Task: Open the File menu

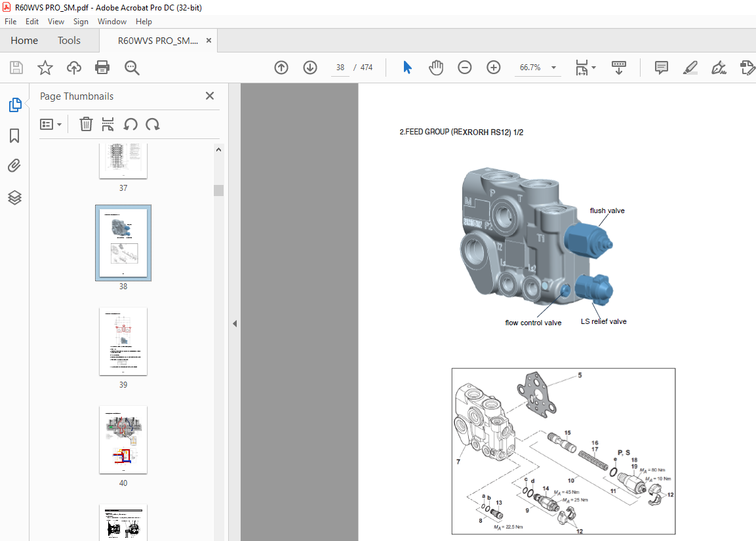Action: click(10, 22)
